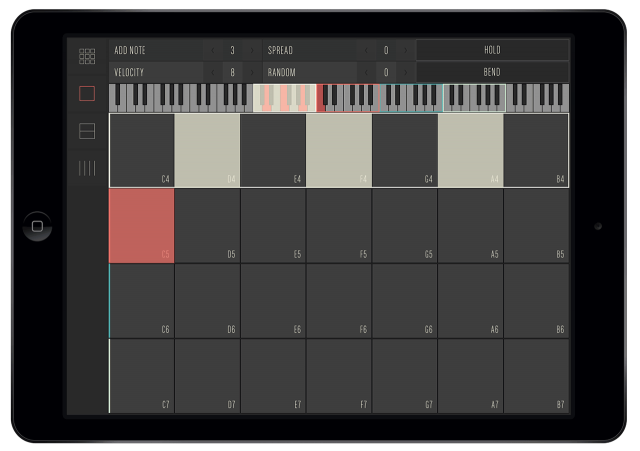Decrease the Add Note value
The image size is (640, 451).
(x=213, y=50)
